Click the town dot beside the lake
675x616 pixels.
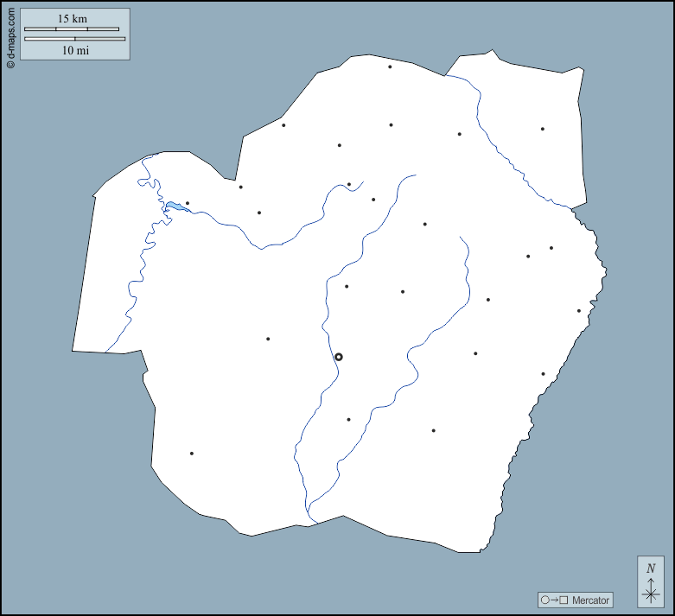[188, 204]
